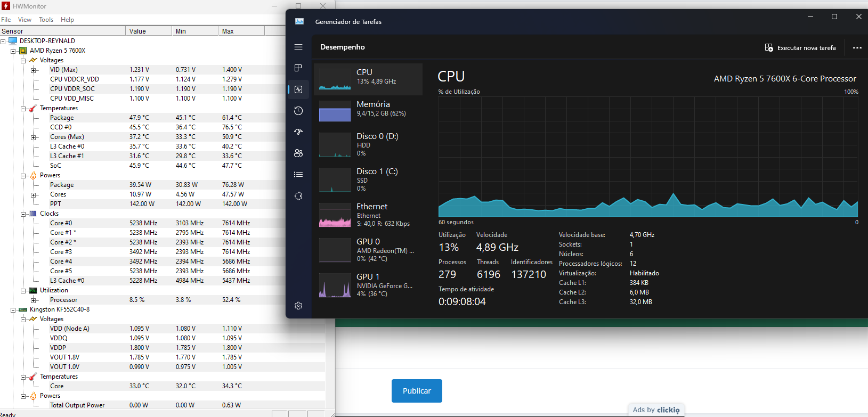
Task: Select Core #1 * clock row
Action: (x=163, y=233)
